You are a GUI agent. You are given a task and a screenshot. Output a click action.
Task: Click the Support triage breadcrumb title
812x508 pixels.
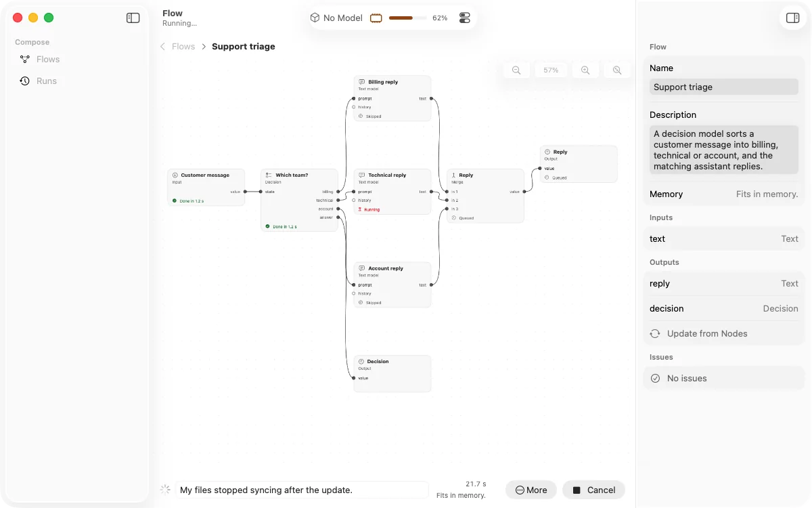tap(244, 47)
